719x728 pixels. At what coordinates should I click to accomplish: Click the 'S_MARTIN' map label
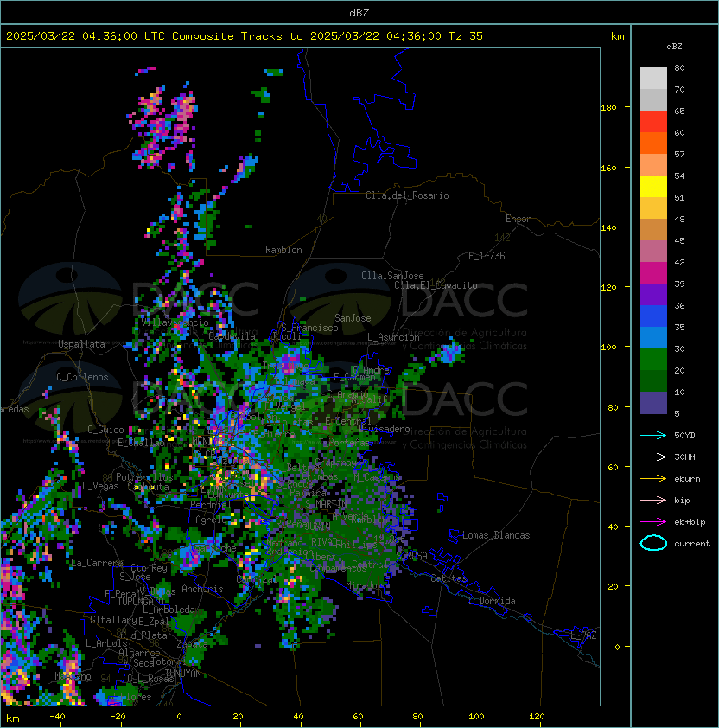pos(326,503)
